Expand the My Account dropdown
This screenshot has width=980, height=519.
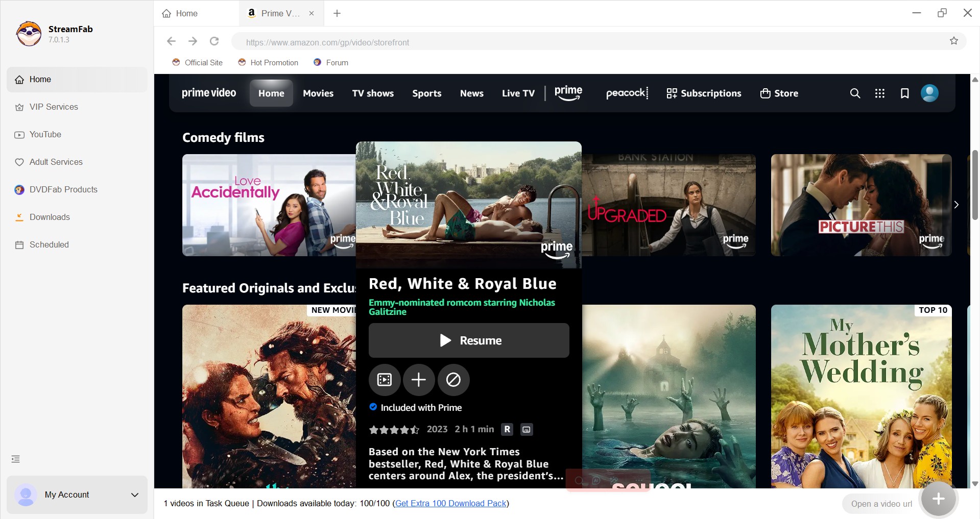[134, 495]
